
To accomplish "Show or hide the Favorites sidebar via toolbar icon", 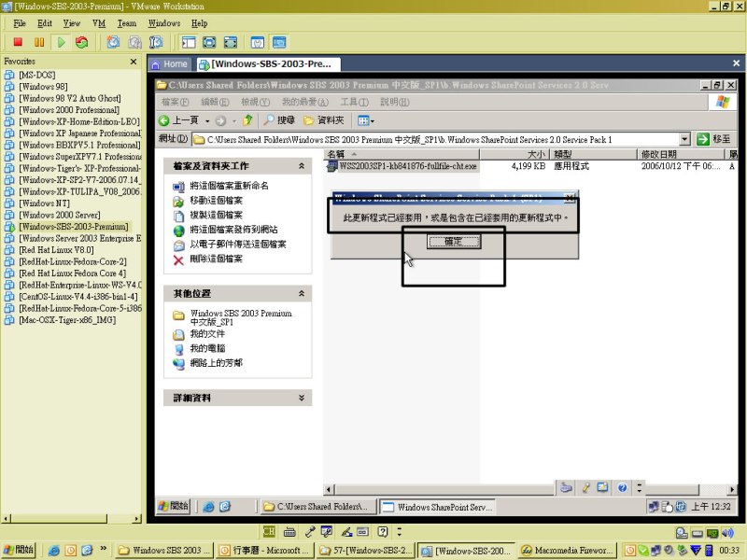I will (x=189, y=42).
